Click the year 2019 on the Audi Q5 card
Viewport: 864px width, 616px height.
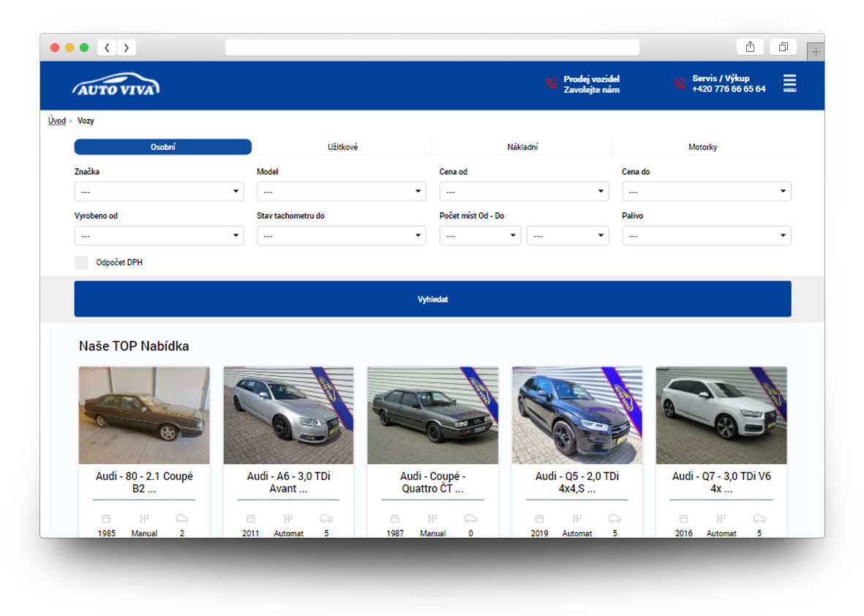539,533
